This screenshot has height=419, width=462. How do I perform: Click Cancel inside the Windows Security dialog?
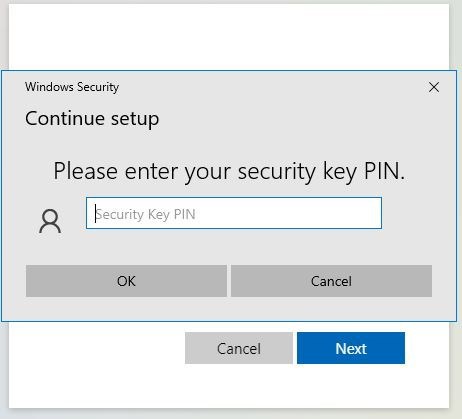point(331,281)
